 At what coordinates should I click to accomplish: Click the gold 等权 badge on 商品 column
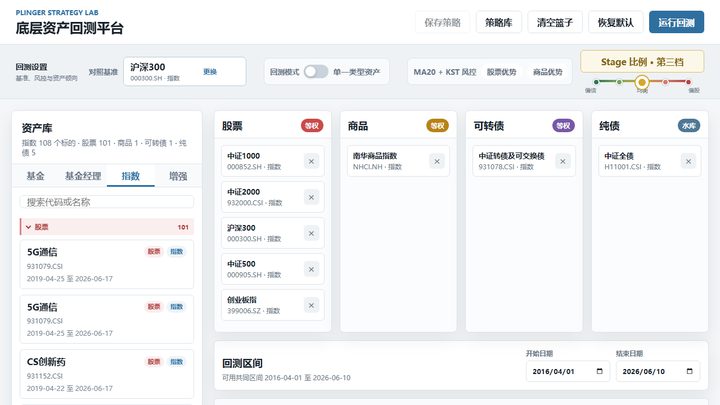437,126
